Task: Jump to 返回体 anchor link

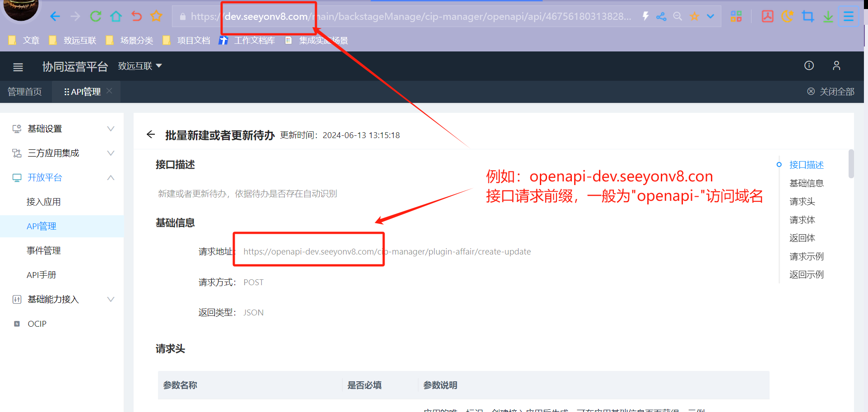Action: pyautogui.click(x=802, y=238)
